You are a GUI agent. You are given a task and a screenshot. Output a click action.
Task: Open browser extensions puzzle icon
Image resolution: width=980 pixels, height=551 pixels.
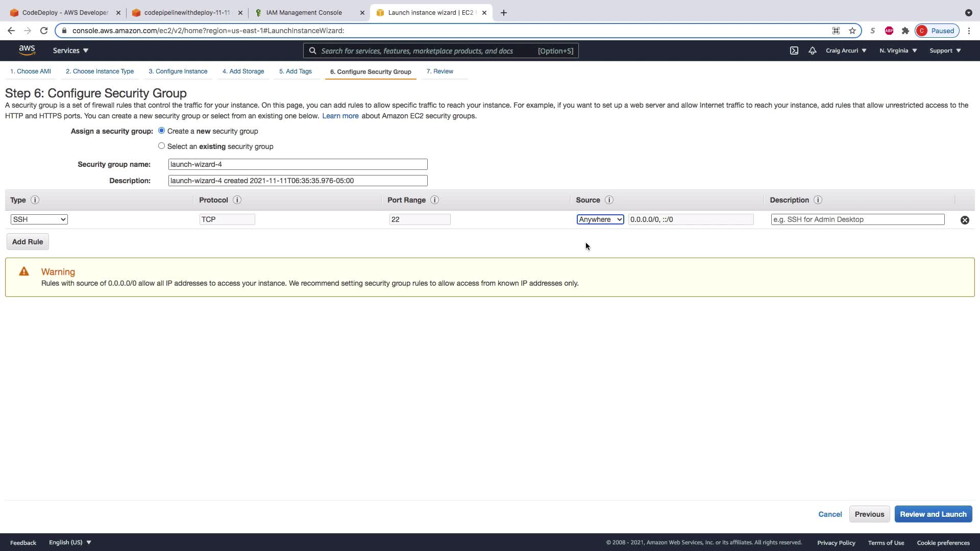pos(905,31)
